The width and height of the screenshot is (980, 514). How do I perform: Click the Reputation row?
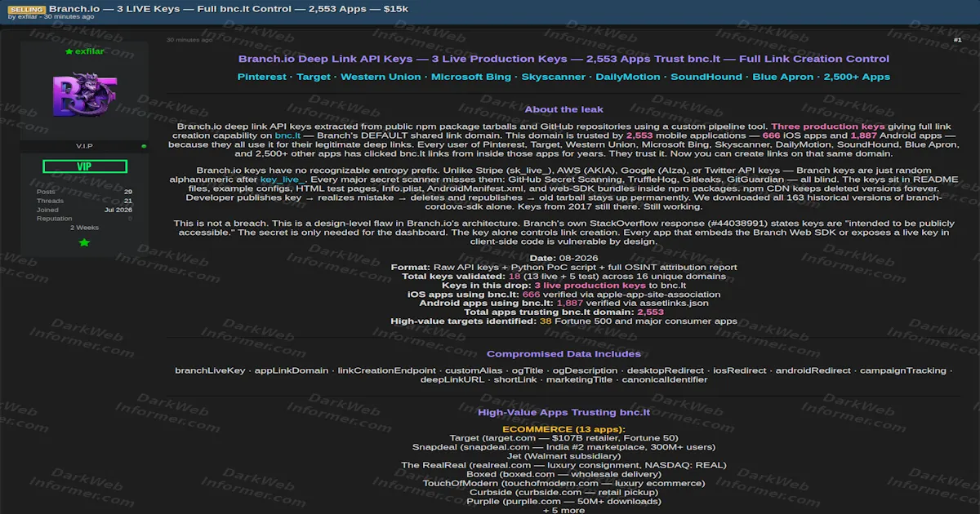point(84,219)
